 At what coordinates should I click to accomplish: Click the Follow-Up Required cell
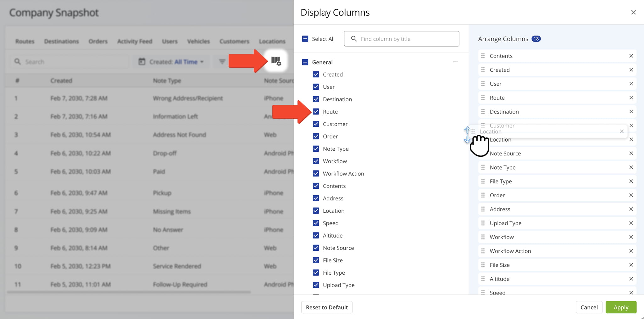180,284
